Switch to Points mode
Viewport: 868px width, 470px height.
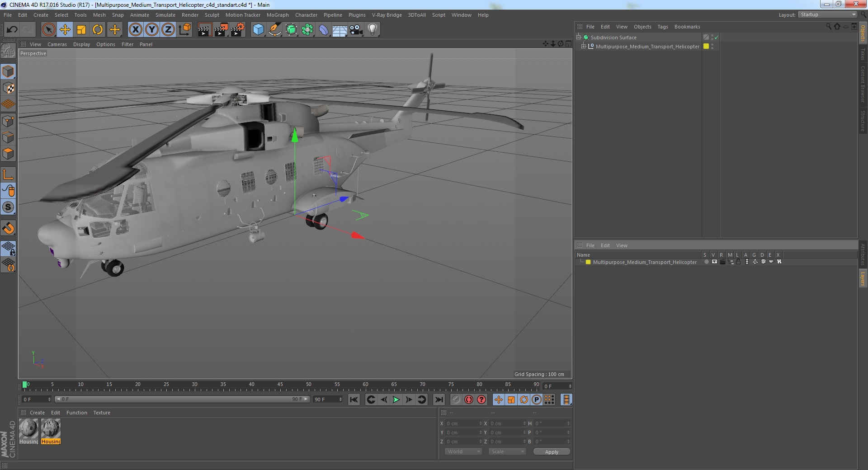point(8,121)
